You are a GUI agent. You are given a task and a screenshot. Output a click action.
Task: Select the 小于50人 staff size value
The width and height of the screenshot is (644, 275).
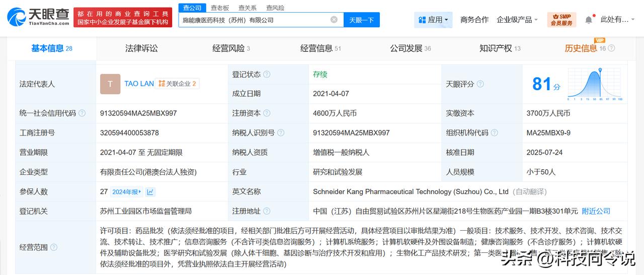pos(541,172)
